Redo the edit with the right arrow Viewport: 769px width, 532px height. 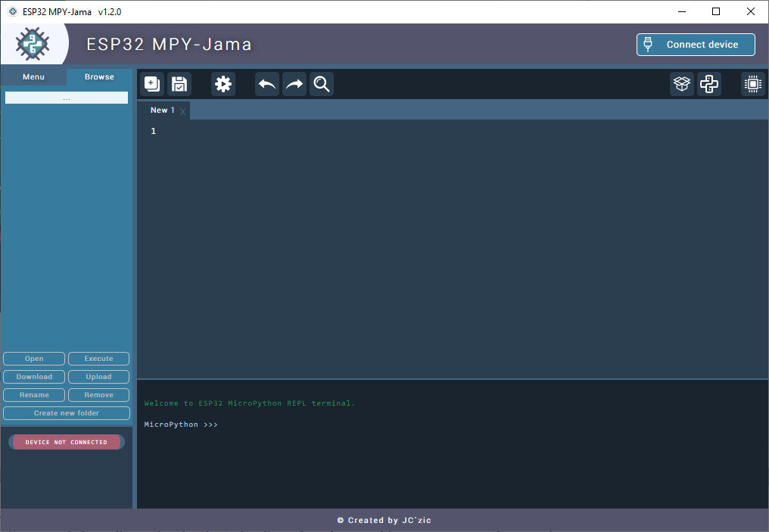tap(294, 84)
